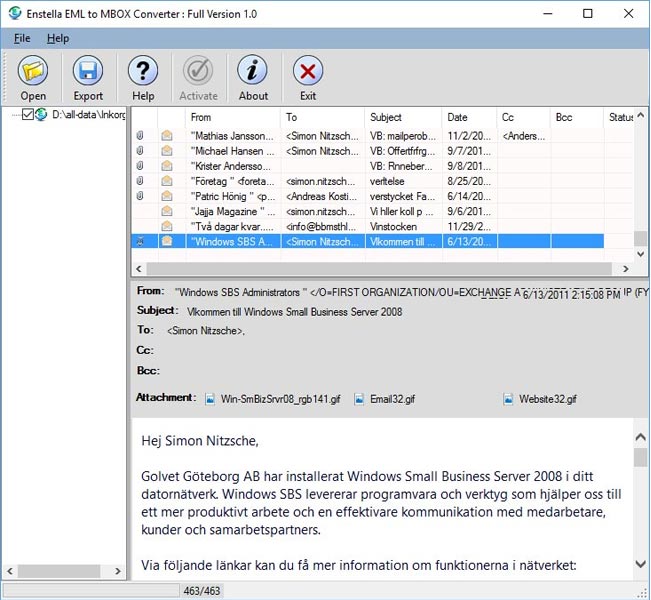Screen dimensions: 651x600
Task: Click the <Anders... Cc cell
Action: pyautogui.click(x=524, y=136)
